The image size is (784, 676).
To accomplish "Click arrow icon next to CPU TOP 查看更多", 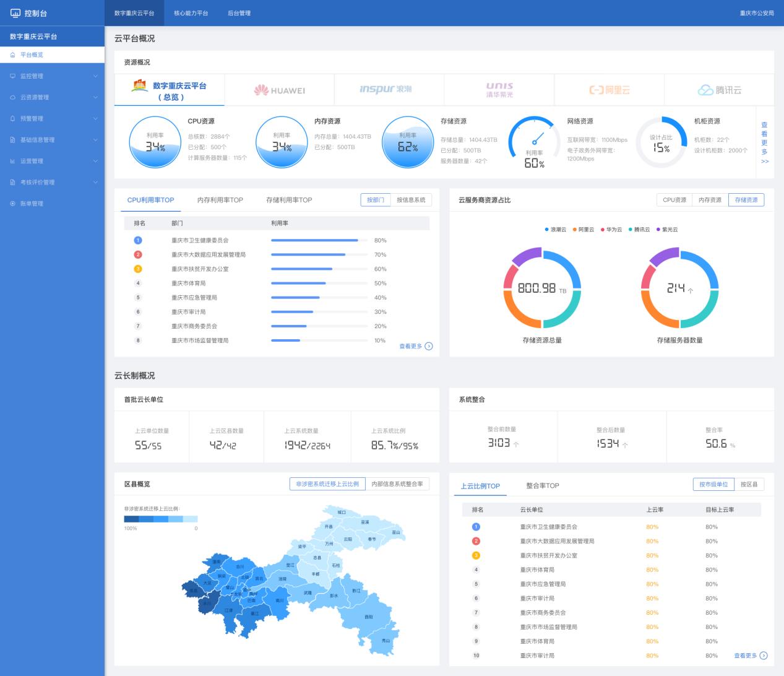I will [x=429, y=346].
